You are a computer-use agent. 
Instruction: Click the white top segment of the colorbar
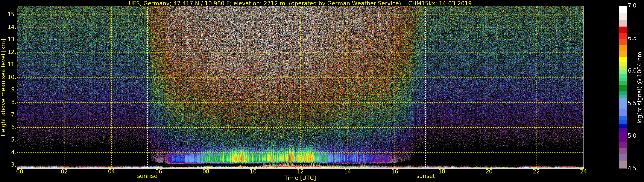tap(623, 9)
